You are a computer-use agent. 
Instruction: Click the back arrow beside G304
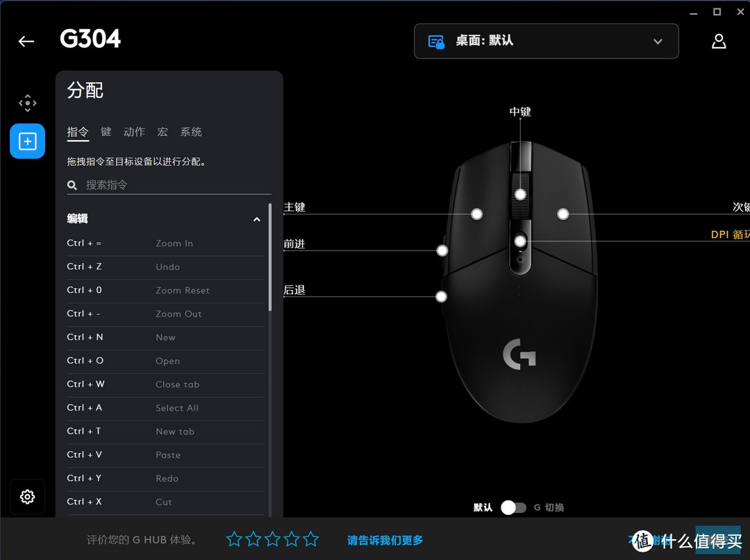pyautogui.click(x=26, y=41)
